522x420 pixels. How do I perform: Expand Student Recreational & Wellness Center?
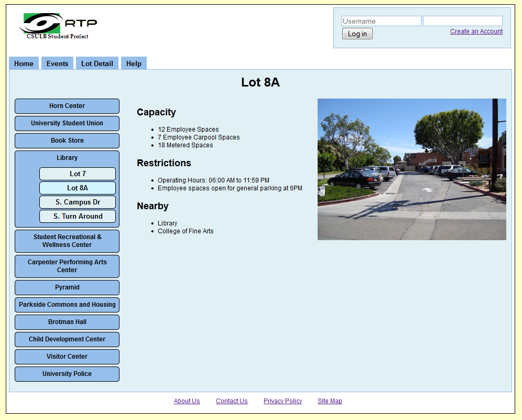click(x=67, y=241)
